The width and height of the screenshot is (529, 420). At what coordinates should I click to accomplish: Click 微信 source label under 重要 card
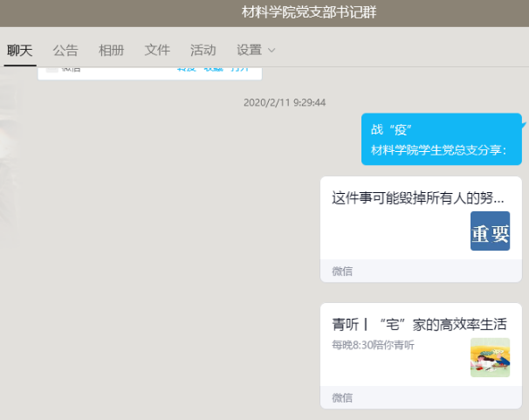(x=342, y=272)
